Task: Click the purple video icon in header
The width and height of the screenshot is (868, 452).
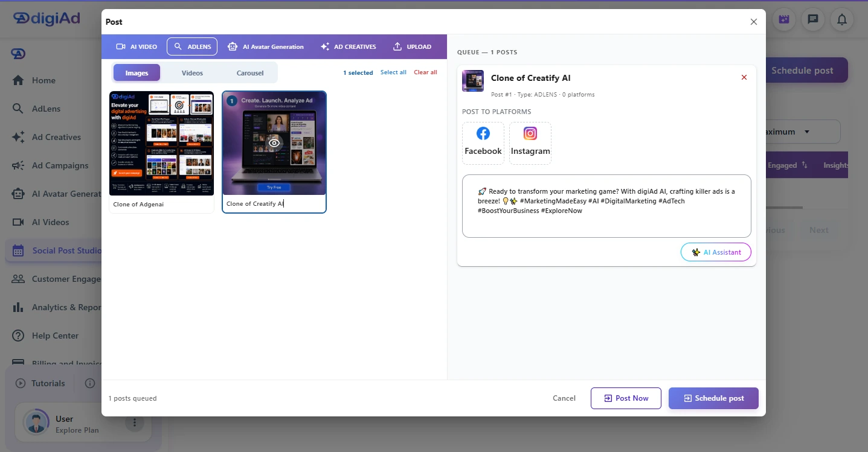Action: coord(784,19)
